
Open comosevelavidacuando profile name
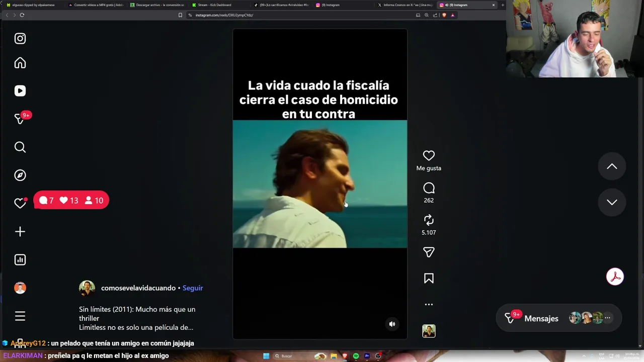coord(138,288)
